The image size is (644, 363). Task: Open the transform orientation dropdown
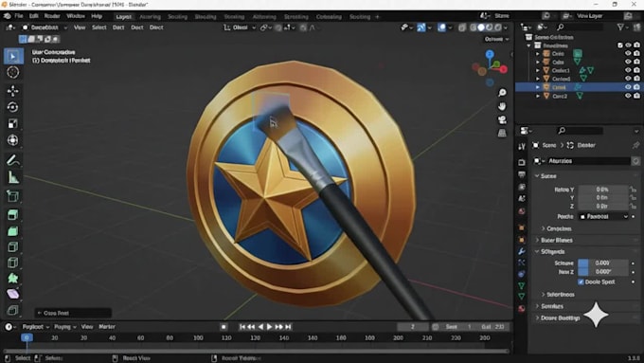[240, 27]
